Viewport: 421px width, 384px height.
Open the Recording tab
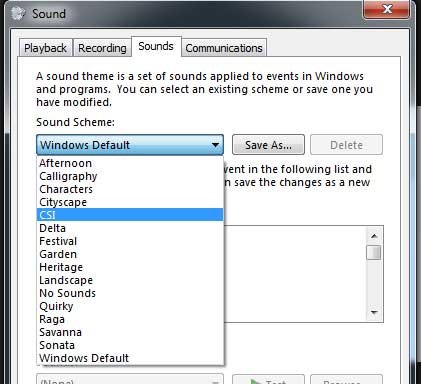click(102, 48)
